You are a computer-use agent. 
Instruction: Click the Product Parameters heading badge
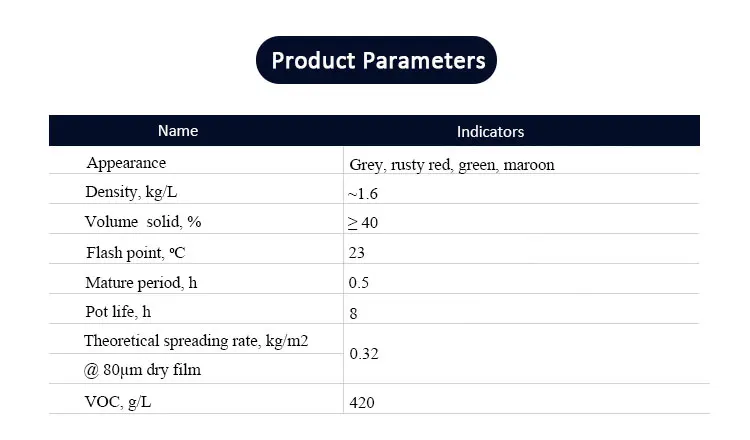(376, 60)
